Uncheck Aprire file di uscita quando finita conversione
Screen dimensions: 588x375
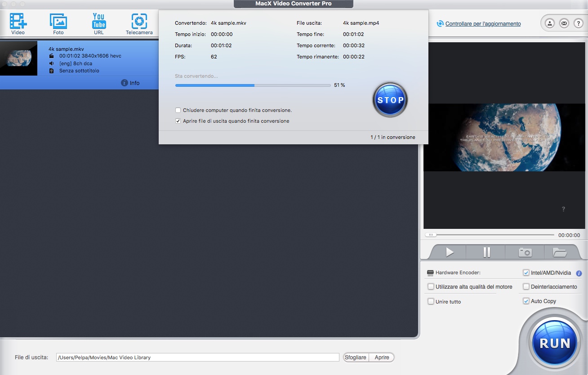[178, 121]
